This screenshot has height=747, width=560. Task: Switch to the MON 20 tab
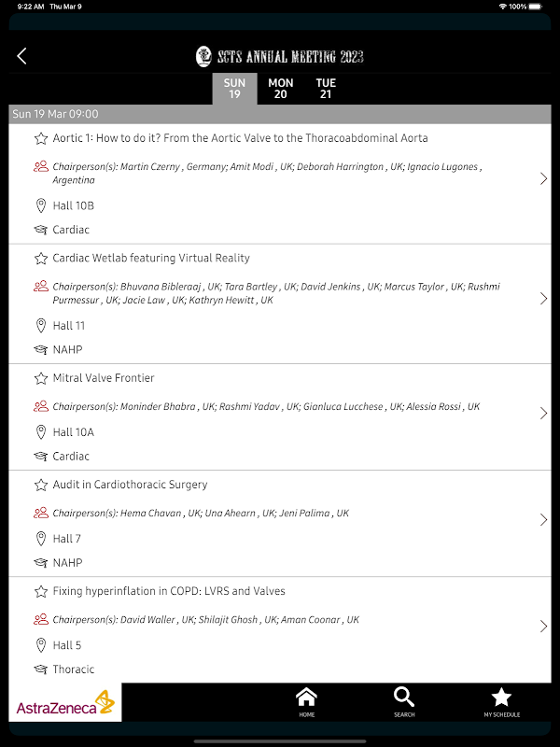(x=281, y=89)
